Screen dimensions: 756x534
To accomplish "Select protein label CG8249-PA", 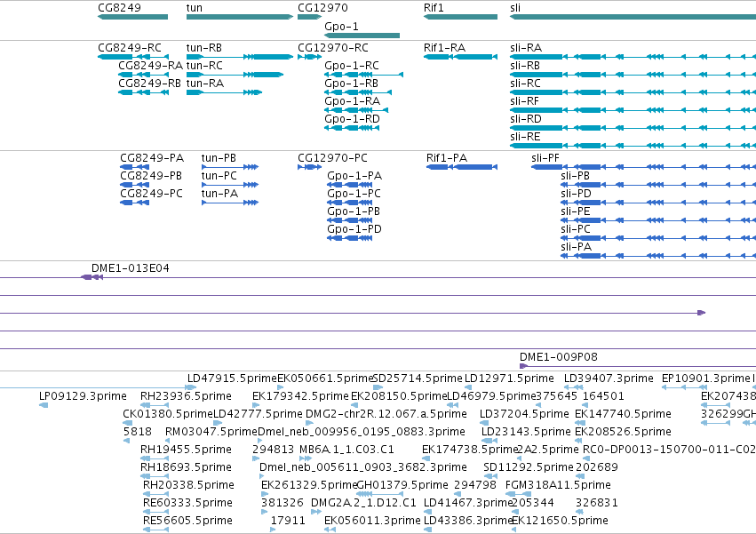I will 152,158.
